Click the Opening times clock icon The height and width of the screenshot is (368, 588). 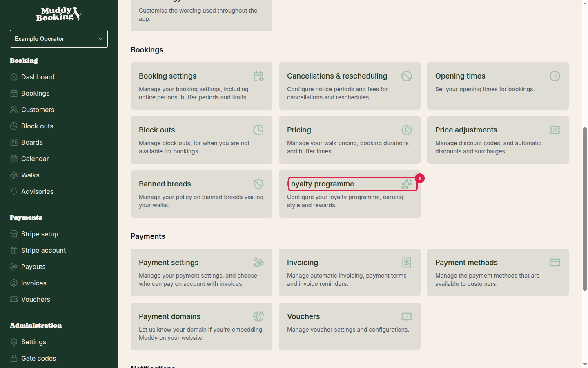555,76
